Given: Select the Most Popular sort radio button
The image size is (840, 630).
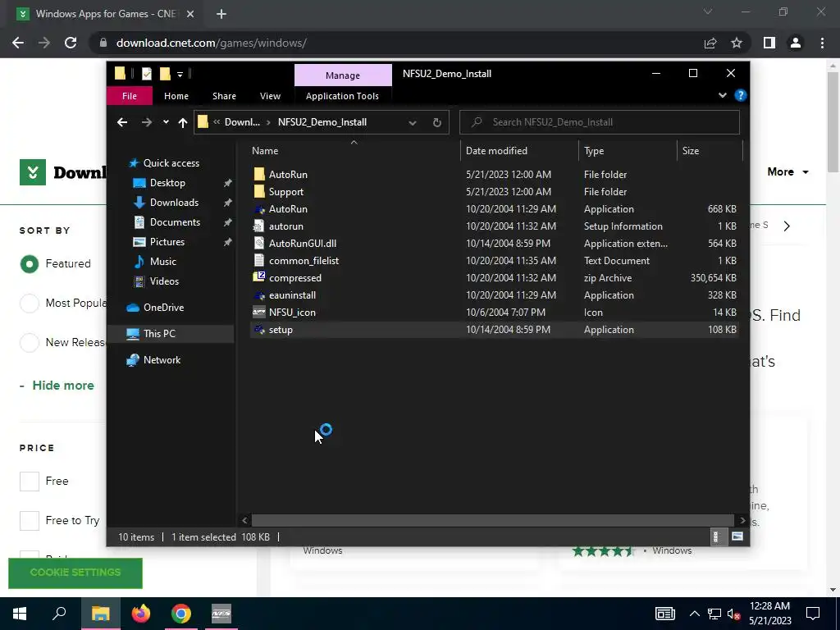Looking at the screenshot, I should click(x=30, y=304).
